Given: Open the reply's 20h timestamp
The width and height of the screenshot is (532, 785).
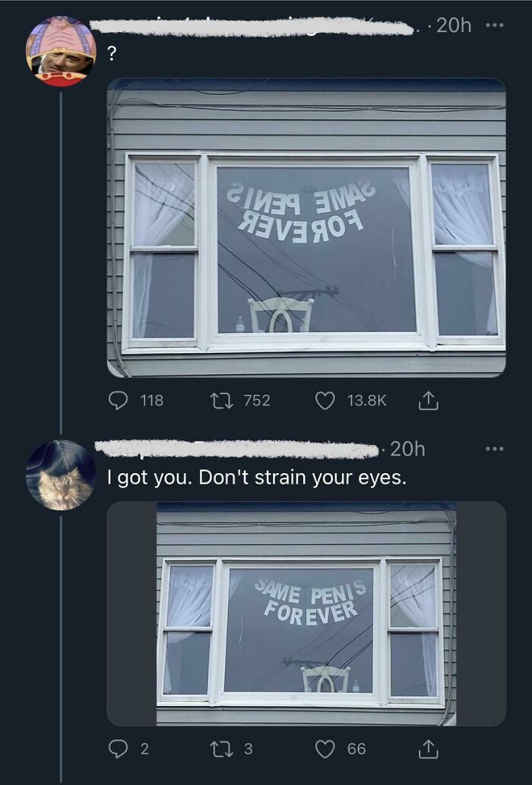Looking at the screenshot, I should coord(407,449).
